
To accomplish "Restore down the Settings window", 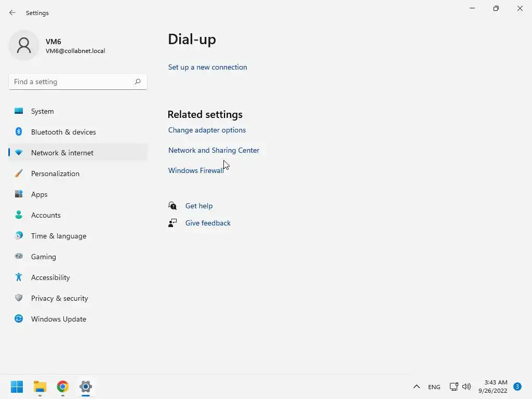I will pos(496,8).
